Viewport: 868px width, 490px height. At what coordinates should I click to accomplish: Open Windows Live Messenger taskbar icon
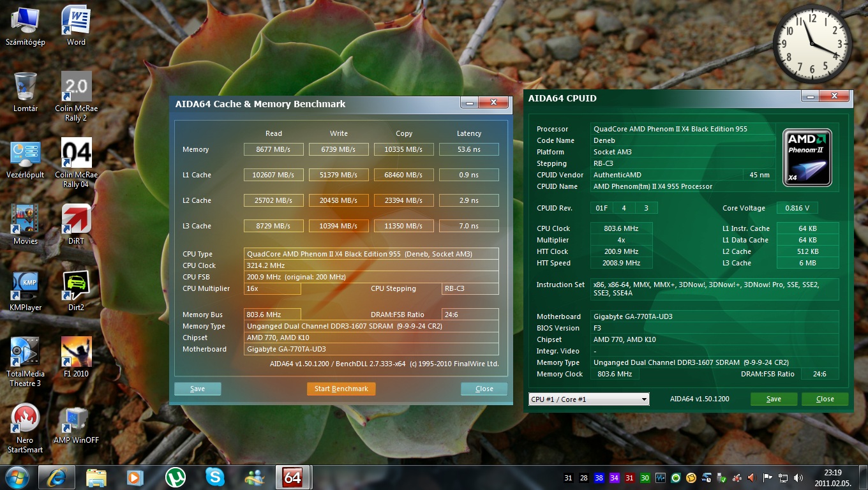pos(255,477)
